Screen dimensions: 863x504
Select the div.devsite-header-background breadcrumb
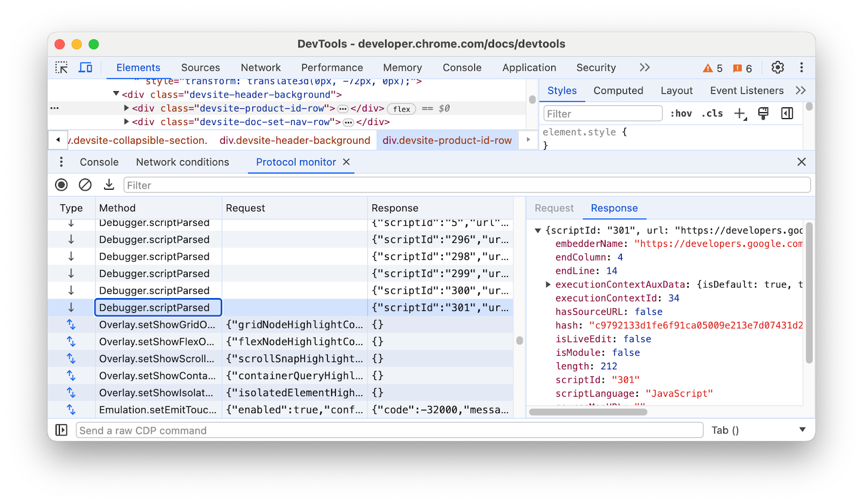294,140
